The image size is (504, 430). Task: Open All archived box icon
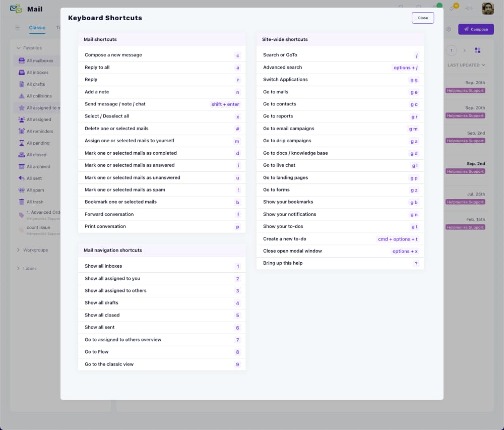point(22,166)
